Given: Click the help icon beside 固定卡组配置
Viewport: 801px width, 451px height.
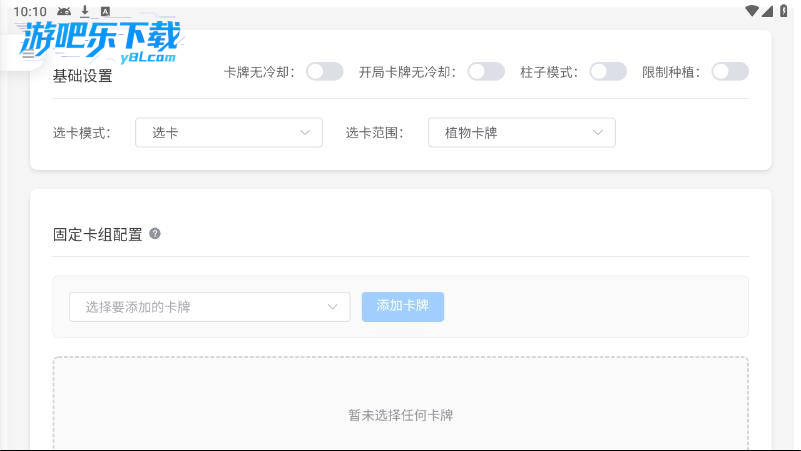Looking at the screenshot, I should pyautogui.click(x=155, y=234).
